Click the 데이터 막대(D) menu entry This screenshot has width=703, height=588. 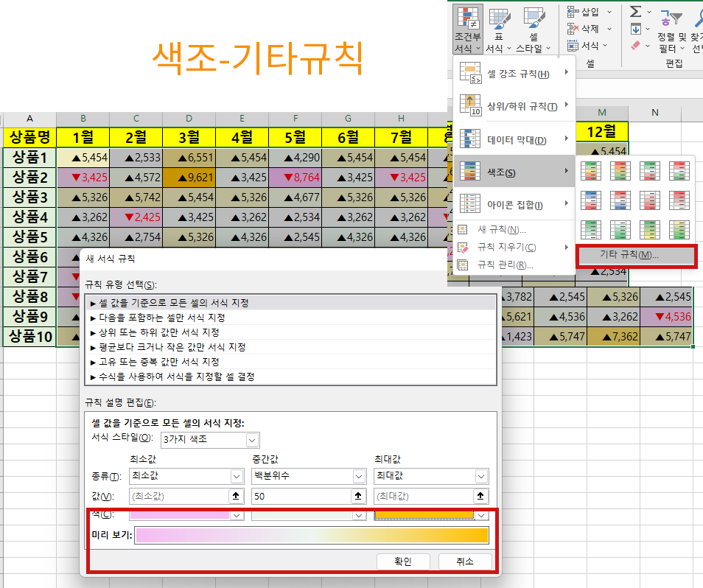point(516,139)
